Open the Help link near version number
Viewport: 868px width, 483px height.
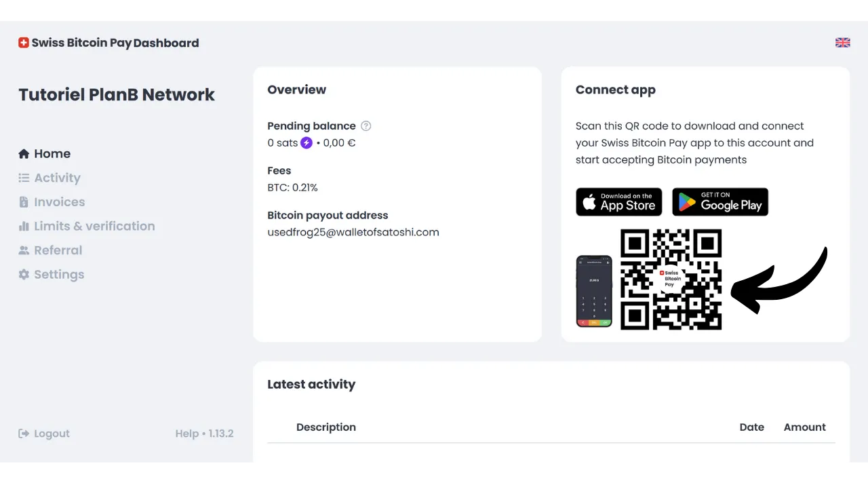coord(186,433)
